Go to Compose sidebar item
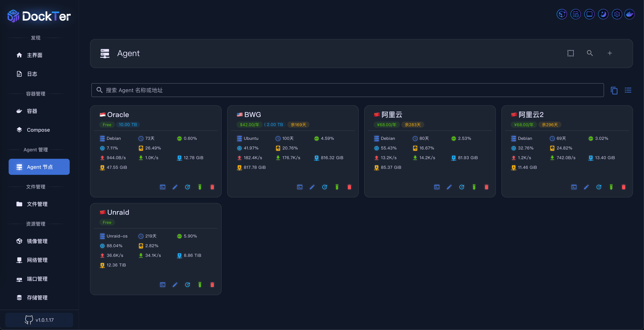The width and height of the screenshot is (644, 330). [x=38, y=130]
